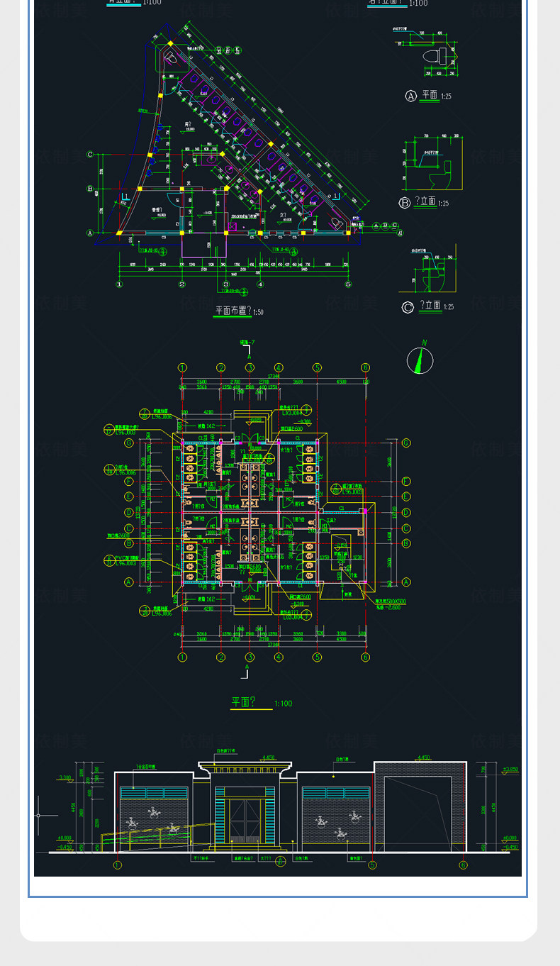This screenshot has height=966, width=560.
Task: Click the 墙身-7 section label
Action: [247, 343]
